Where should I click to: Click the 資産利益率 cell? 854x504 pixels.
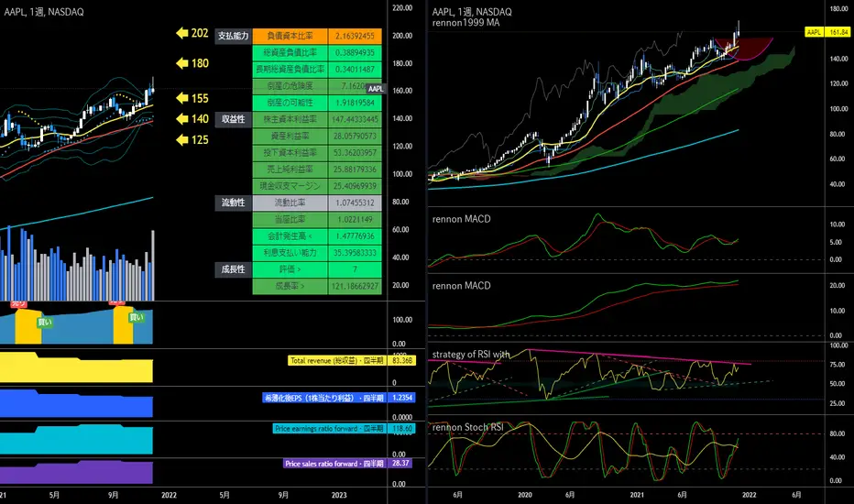coord(290,137)
